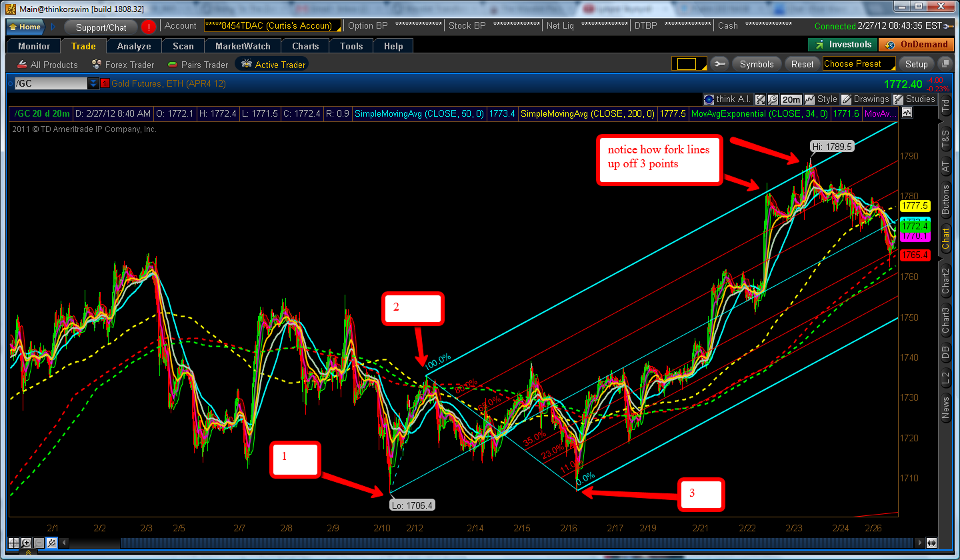Select the Chart sidebar tab
Image resolution: width=960 pixels, height=560 pixels.
tap(945, 239)
